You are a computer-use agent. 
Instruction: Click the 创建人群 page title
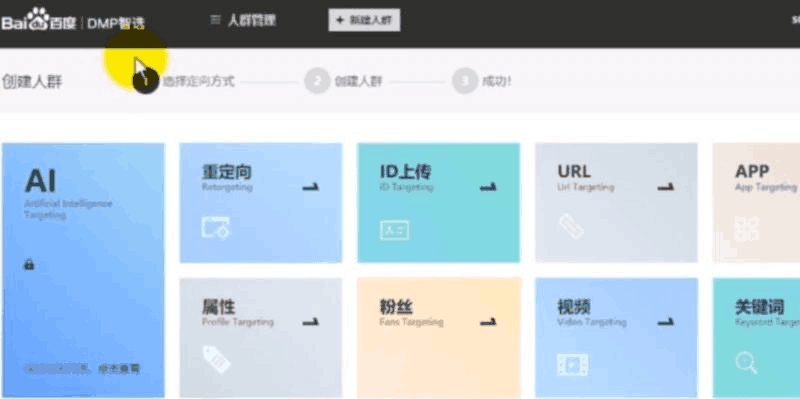tap(32, 82)
